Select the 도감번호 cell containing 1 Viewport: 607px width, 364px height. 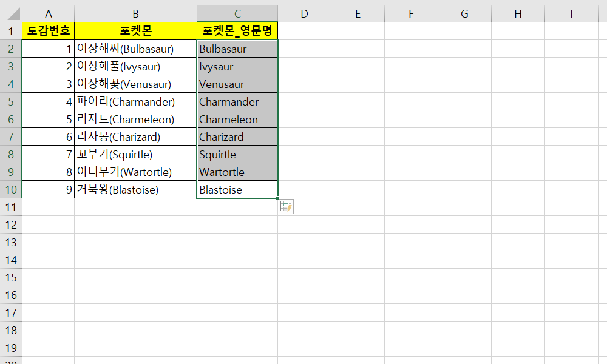(49, 49)
